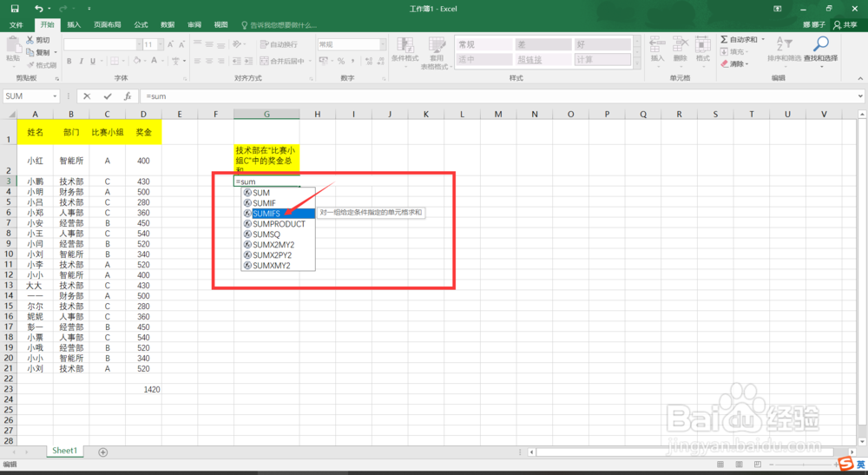This screenshot has height=475, width=868.
Task: Expand the Name Box dropdown
Action: click(55, 96)
